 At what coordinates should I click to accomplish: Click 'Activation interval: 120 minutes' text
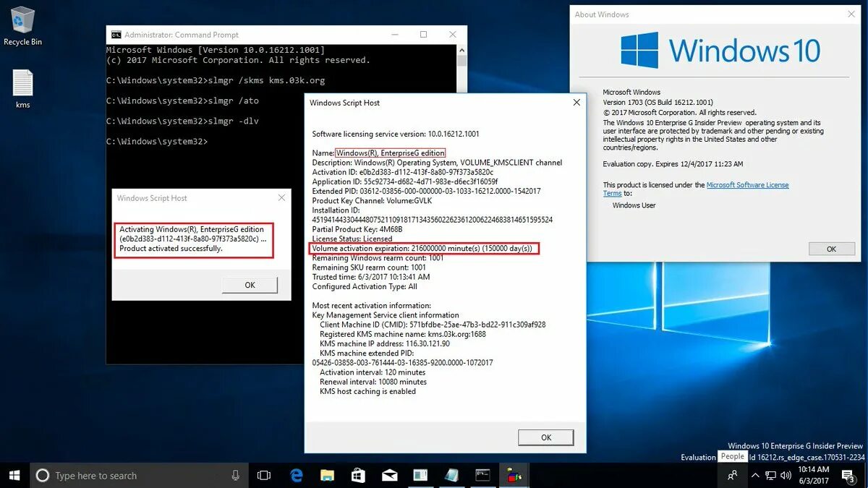(373, 372)
